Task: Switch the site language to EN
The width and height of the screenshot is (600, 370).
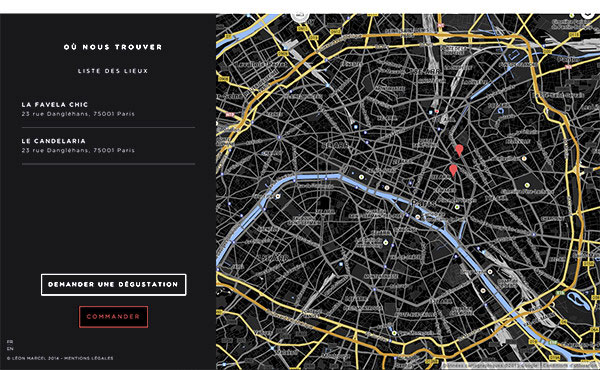Action: click(x=10, y=349)
